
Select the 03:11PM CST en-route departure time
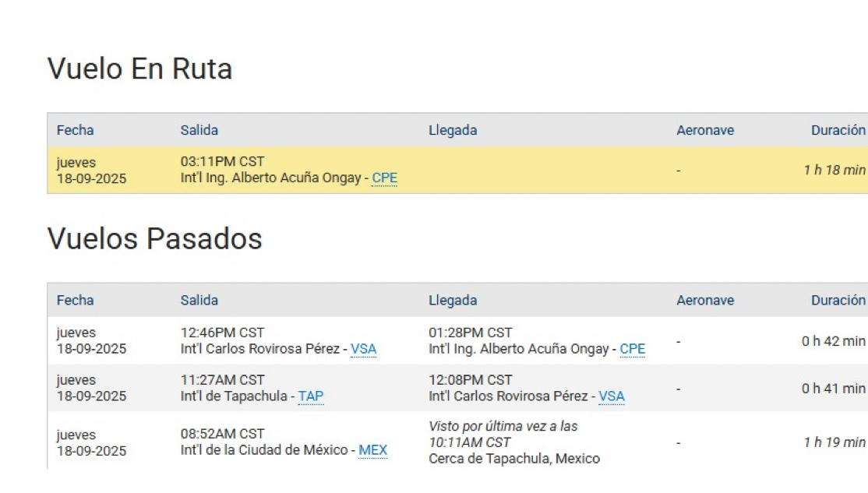(222, 162)
